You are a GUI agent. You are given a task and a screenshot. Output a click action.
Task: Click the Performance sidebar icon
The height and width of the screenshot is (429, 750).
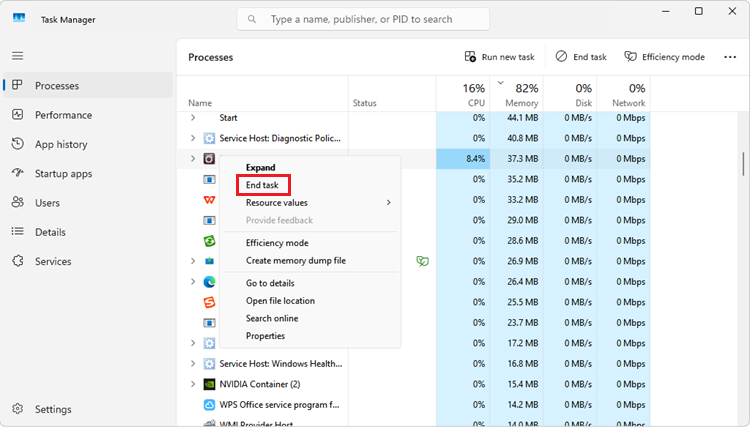(x=18, y=114)
